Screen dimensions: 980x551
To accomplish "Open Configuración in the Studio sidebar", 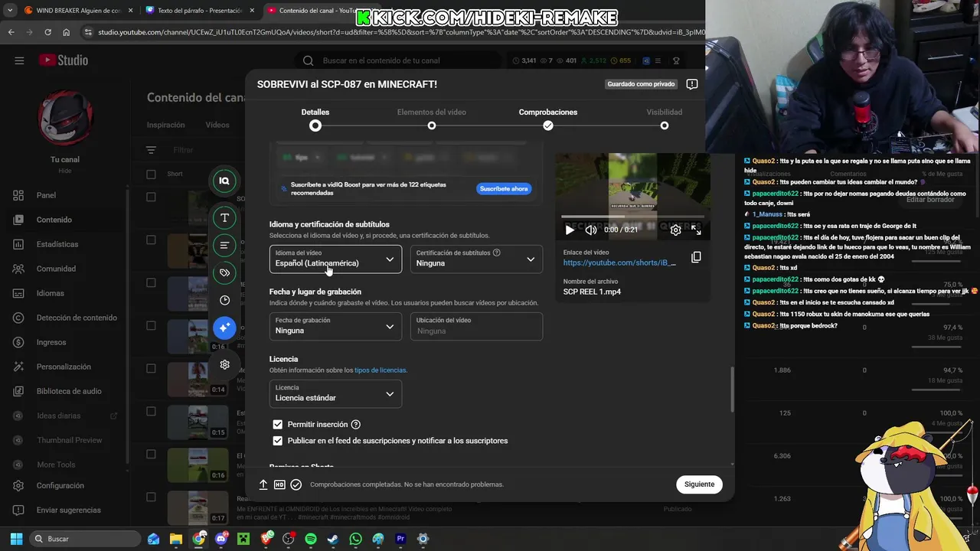I will [x=61, y=486].
